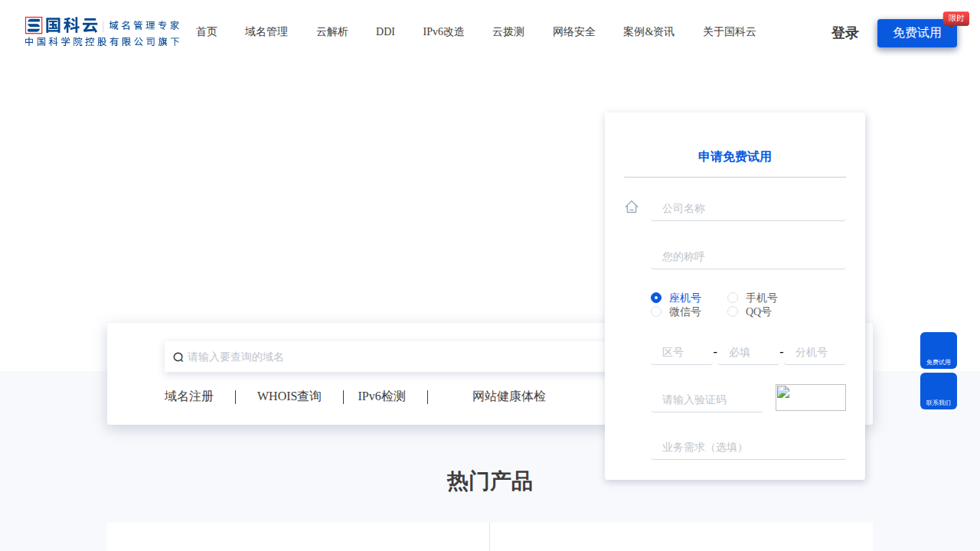This screenshot has width=980, height=551.
Task: Open the 网络安全 menu
Action: click(x=574, y=31)
